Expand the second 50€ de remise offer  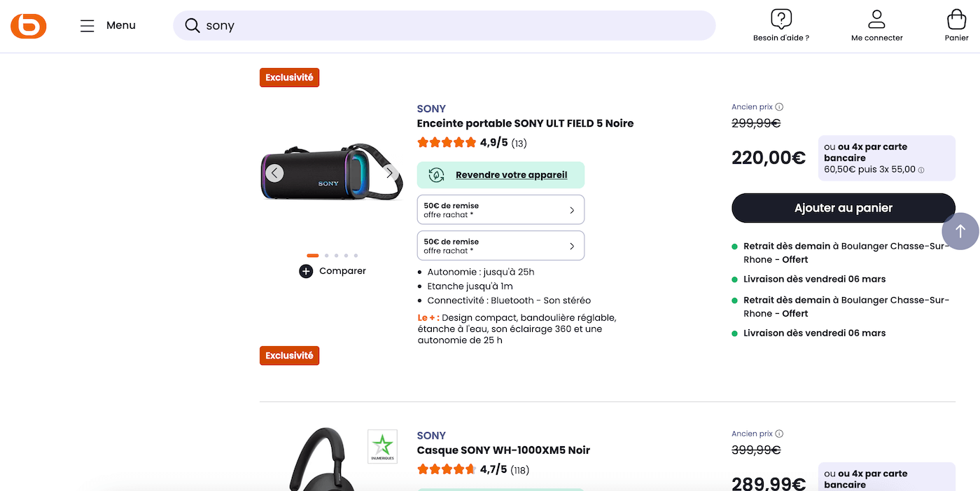point(500,245)
